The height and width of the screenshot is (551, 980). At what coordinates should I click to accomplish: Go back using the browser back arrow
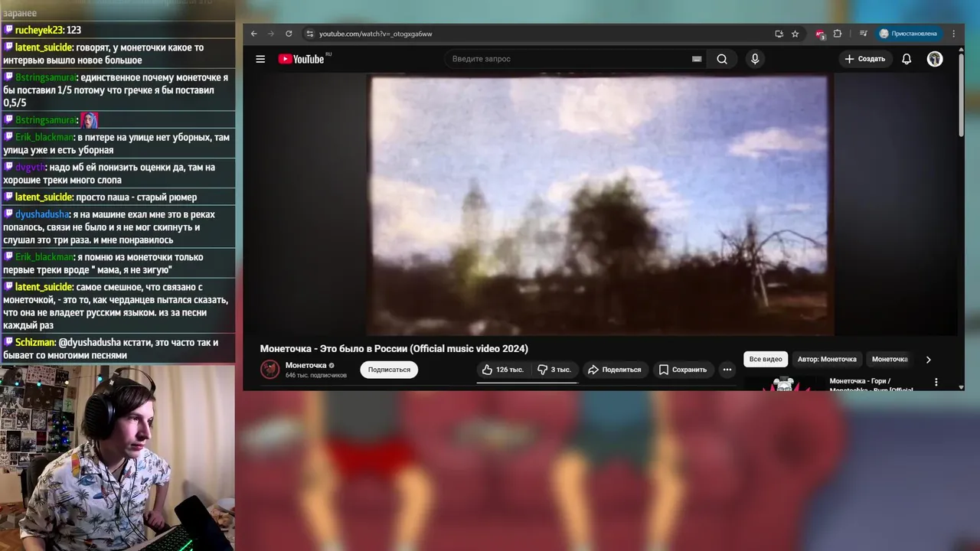click(x=254, y=34)
